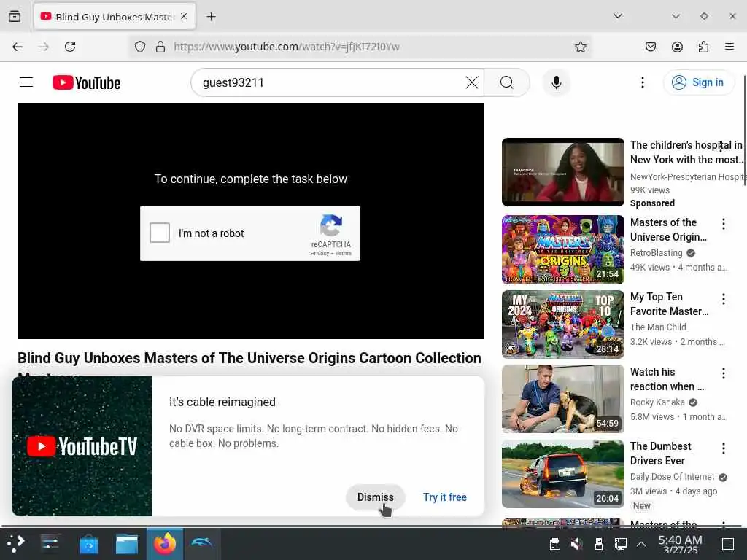This screenshot has width=747, height=560.
Task: Click the show desktop icon
Action: [727, 544]
